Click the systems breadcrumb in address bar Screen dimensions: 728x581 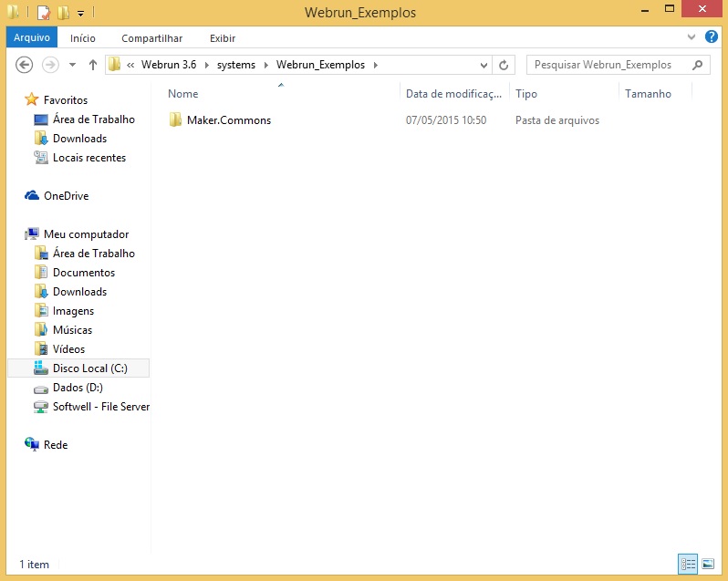click(x=236, y=65)
